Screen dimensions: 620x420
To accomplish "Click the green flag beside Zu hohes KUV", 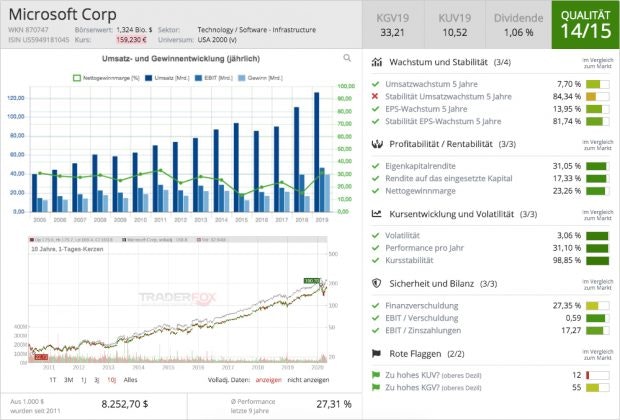I will (x=375, y=372).
